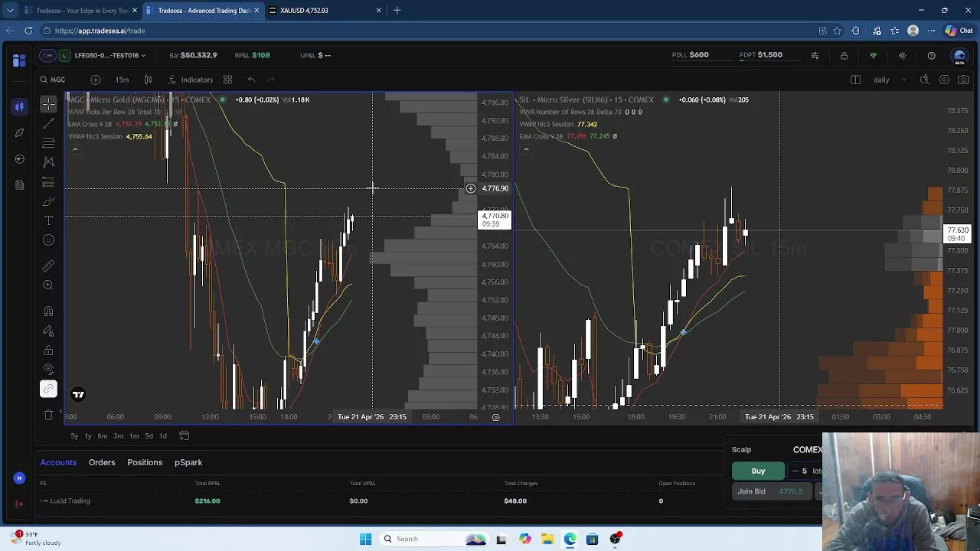Image resolution: width=980 pixels, height=551 pixels.
Task: Open the help question mark icon
Action: (931, 55)
